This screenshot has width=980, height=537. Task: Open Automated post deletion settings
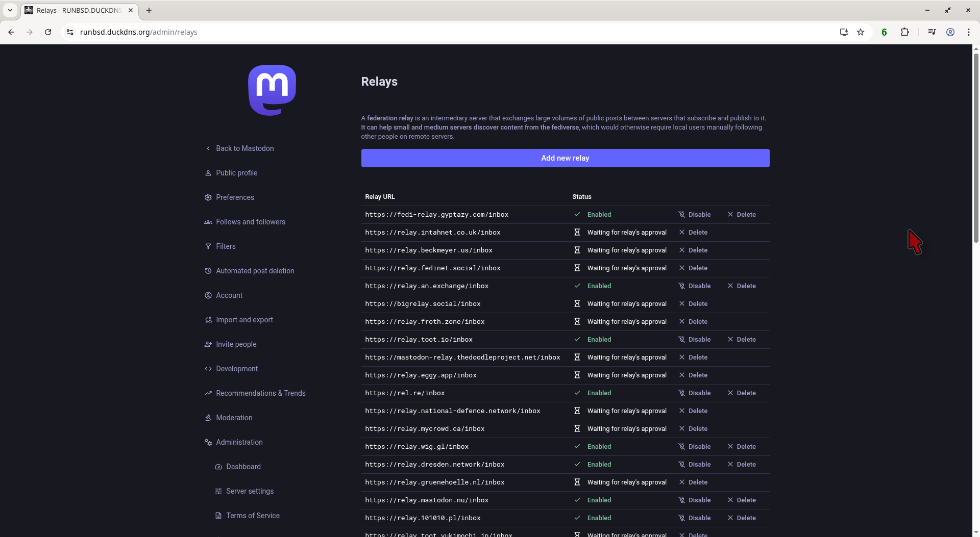[250, 271]
